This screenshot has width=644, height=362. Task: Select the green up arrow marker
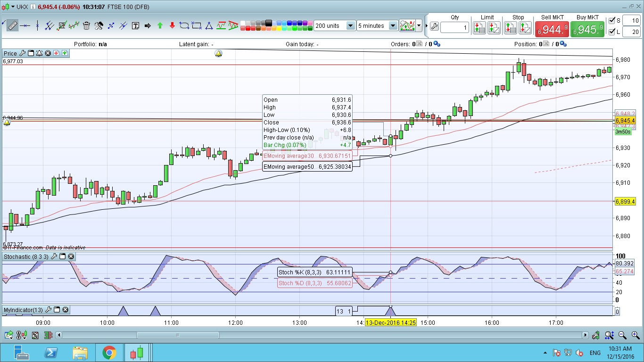(160, 25)
